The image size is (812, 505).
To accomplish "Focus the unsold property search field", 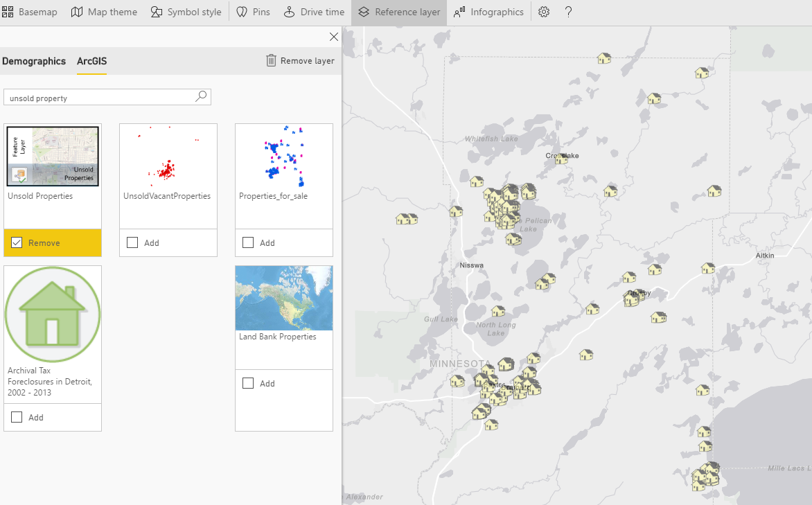I will point(107,97).
